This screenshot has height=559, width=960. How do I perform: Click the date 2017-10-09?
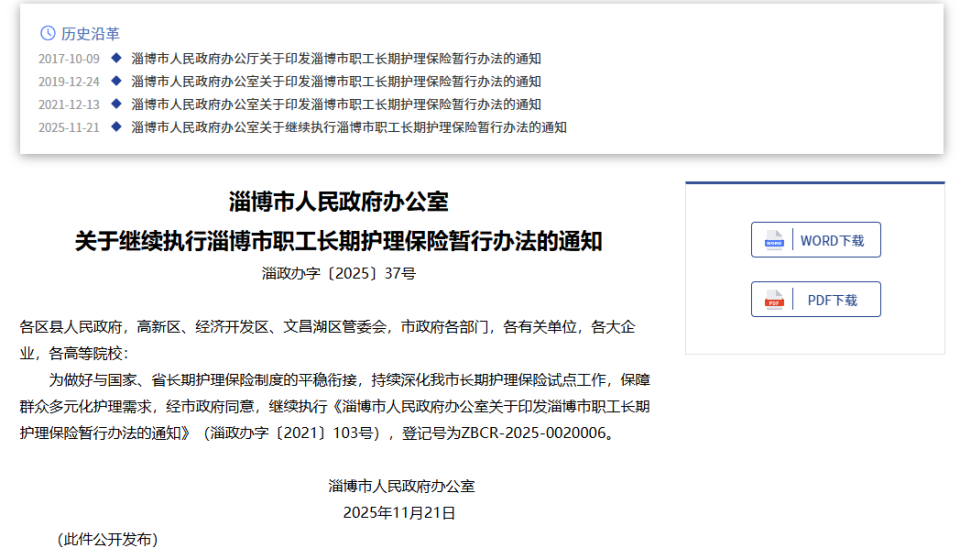click(69, 59)
